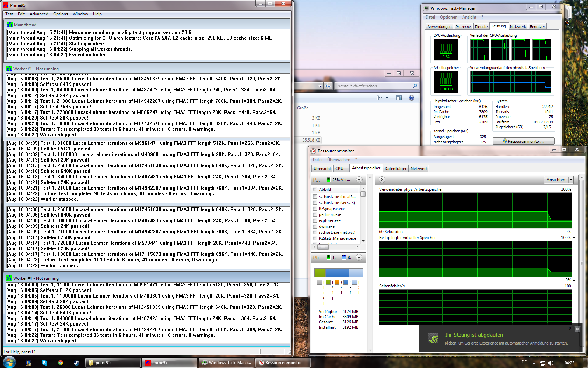Open the Ansichten dropdown arrow
588x368 pixels.
571,180
